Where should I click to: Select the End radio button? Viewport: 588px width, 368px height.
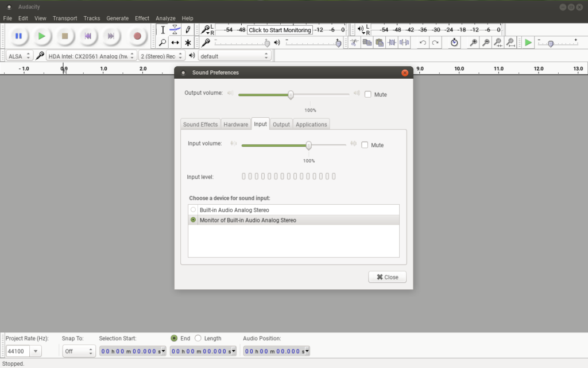tap(174, 338)
